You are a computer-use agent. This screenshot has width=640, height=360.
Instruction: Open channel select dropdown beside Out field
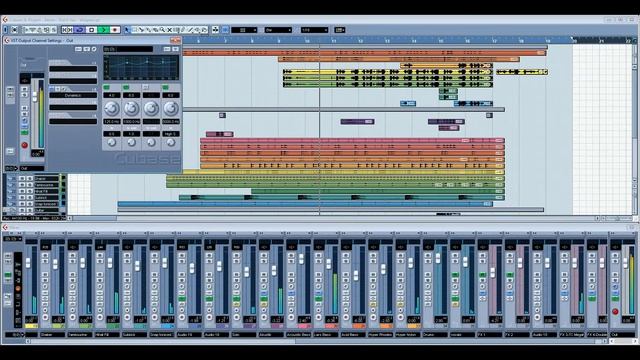pyautogui.click(x=12, y=168)
